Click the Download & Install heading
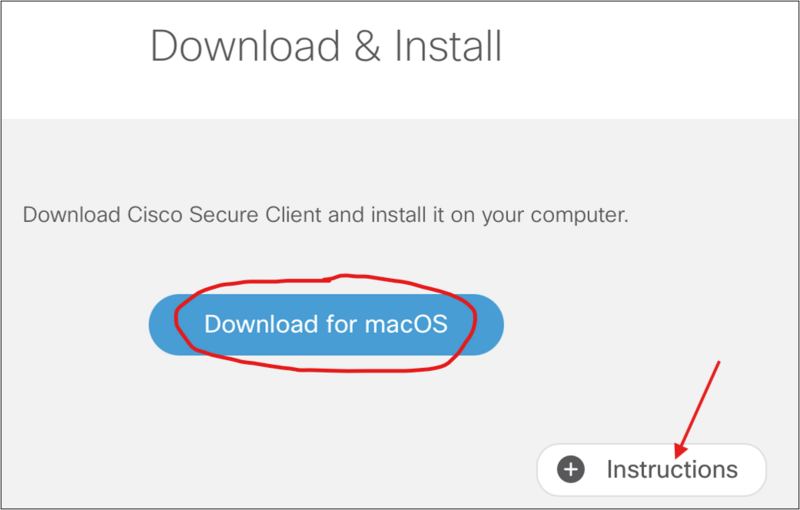 326,47
